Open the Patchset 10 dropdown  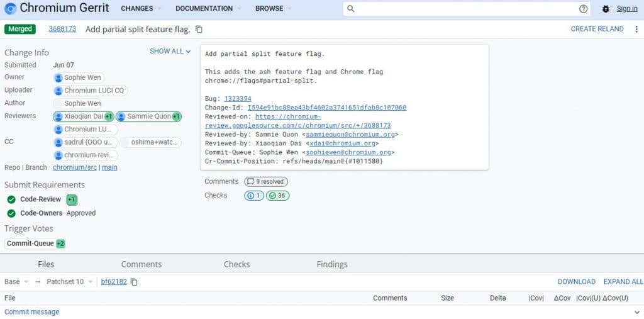click(x=69, y=282)
